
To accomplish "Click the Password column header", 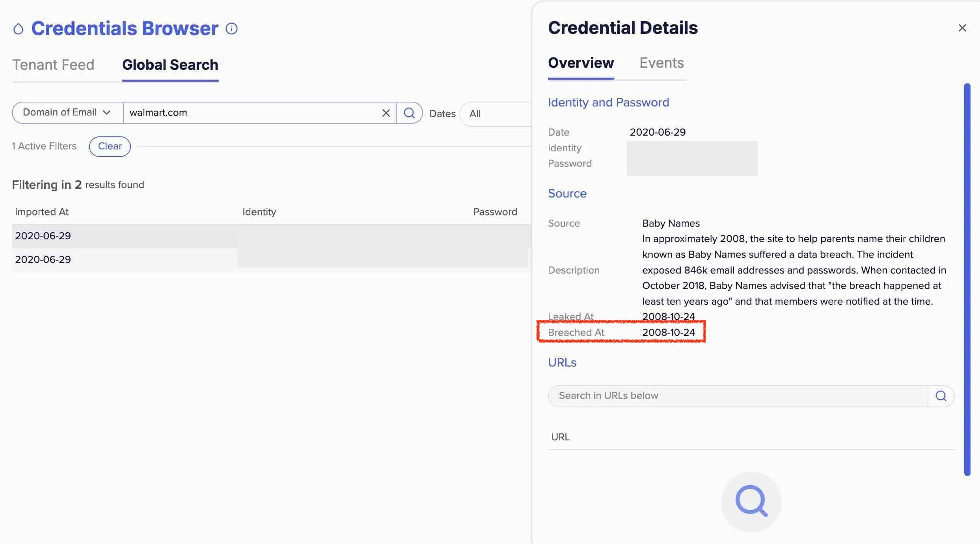I will [495, 212].
